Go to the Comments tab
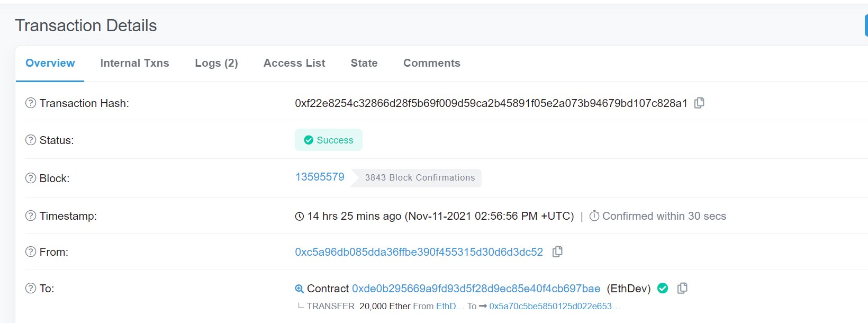This screenshot has width=868, height=323. [431, 63]
